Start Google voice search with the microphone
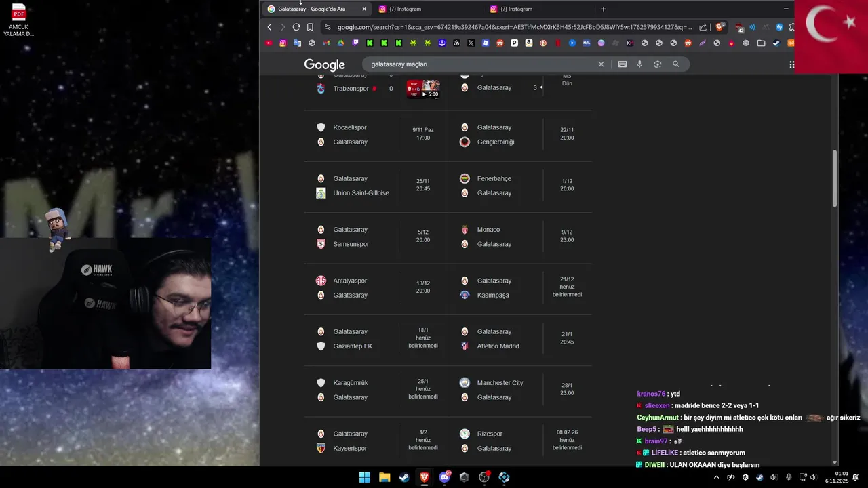 (639, 64)
